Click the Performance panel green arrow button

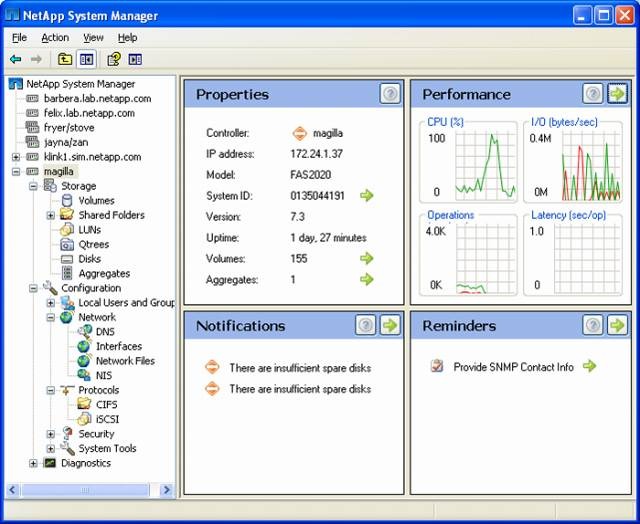pyautogui.click(x=617, y=94)
